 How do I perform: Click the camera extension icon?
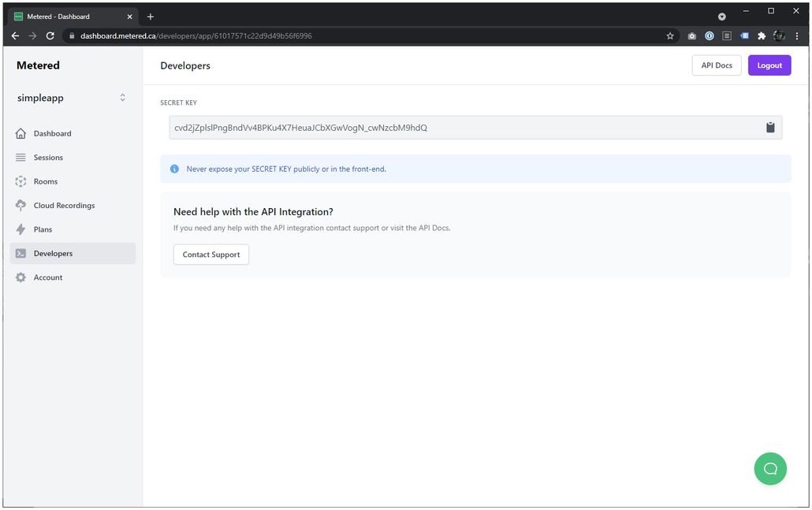tap(692, 35)
